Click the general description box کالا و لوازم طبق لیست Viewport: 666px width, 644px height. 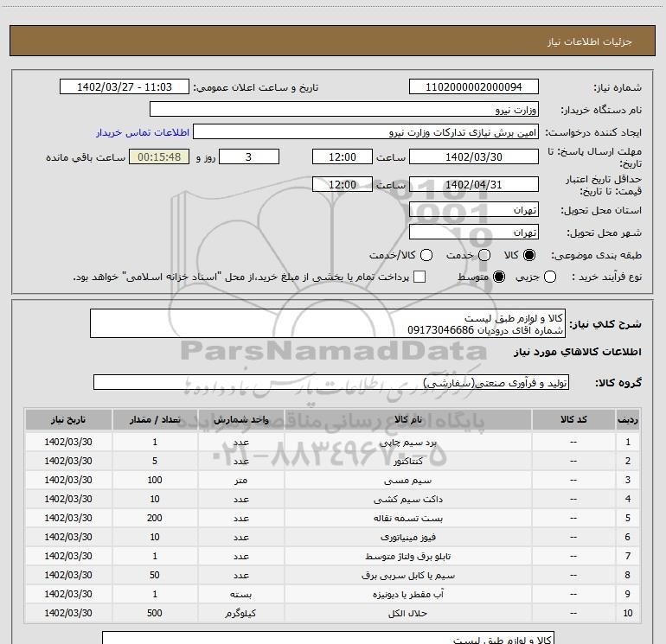click(328, 323)
